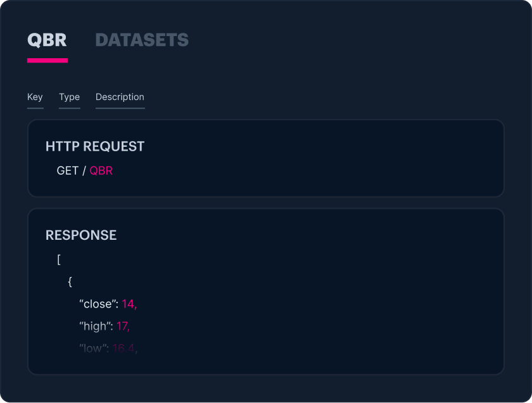Click the faded low value 16.4
Viewport: 532px width, 403px height.
pyautogui.click(x=124, y=348)
